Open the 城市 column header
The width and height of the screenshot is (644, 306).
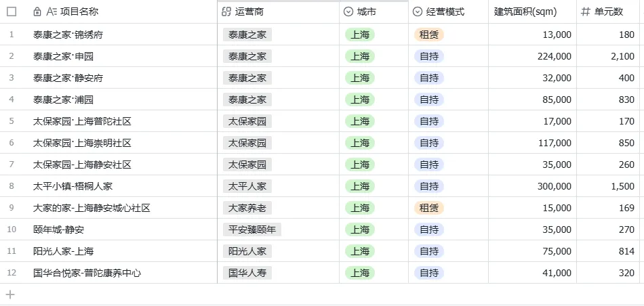374,12
